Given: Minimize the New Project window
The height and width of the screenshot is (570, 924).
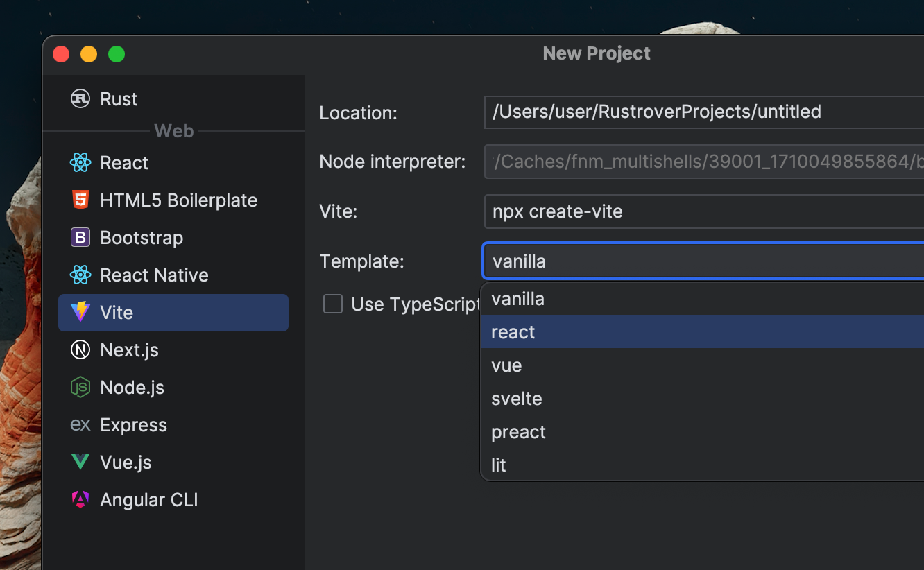Looking at the screenshot, I should [89, 54].
